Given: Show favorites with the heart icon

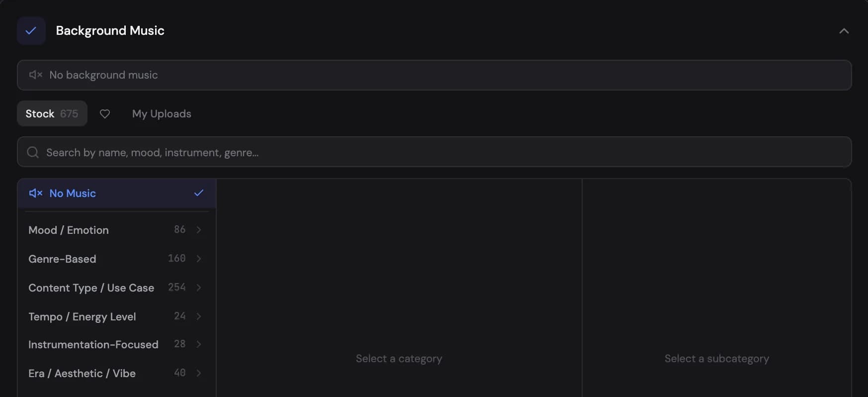Looking at the screenshot, I should (105, 113).
